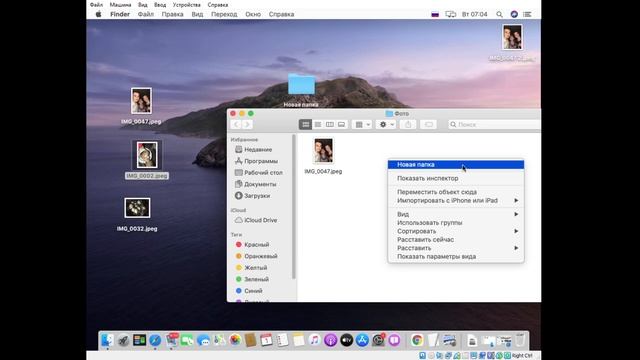Viewport: 640px width, 360px height.
Task: Open Photos colorful flower icon in Dock
Action: (235, 340)
